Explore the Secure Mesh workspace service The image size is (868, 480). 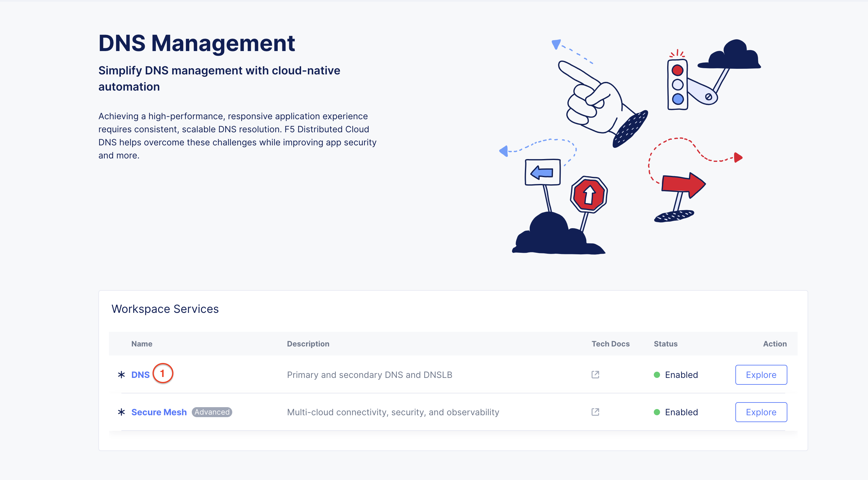(761, 412)
